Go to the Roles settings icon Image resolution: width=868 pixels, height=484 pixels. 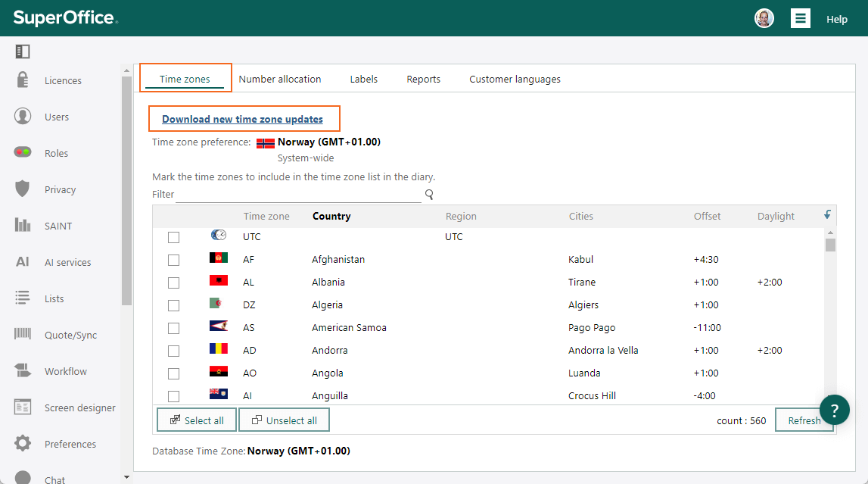pos(23,152)
